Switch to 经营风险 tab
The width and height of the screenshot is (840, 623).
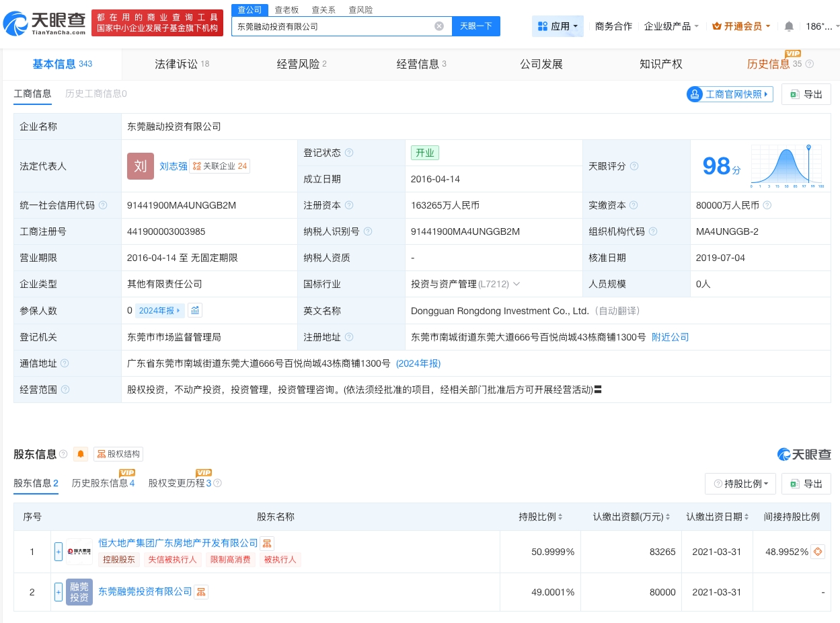(301, 64)
